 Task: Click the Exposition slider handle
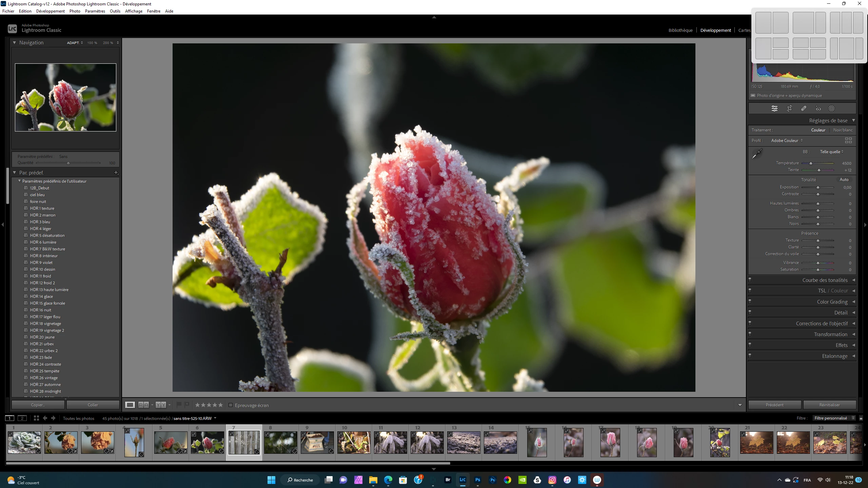[818, 187]
